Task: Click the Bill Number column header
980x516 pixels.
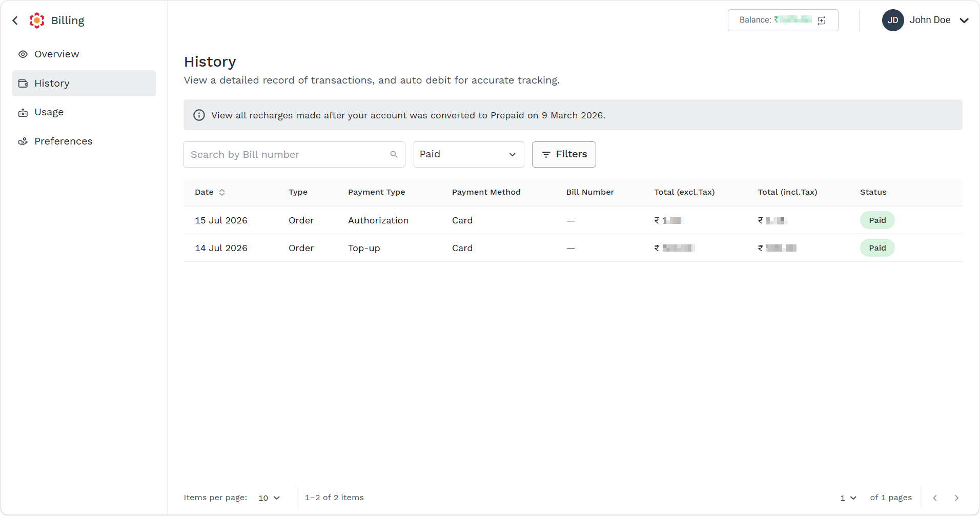Action: click(x=590, y=193)
